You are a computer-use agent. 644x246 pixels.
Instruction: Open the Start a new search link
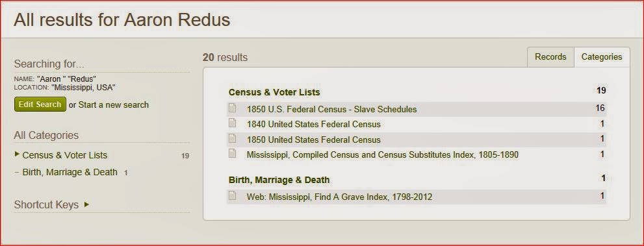(114, 105)
